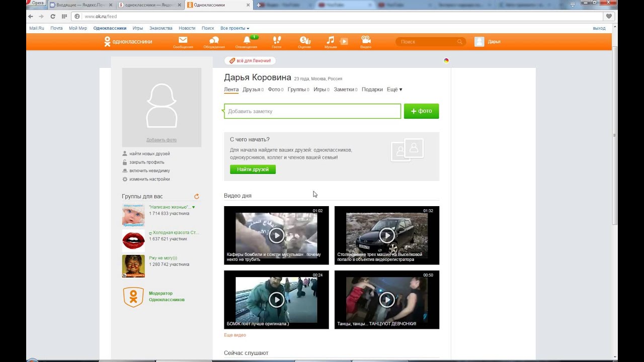The width and height of the screenshot is (644, 362).
Task: Expand Ещё profile menu
Action: point(394,89)
